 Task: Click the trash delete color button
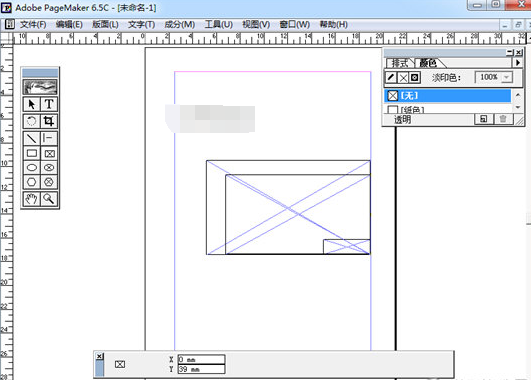coord(503,119)
